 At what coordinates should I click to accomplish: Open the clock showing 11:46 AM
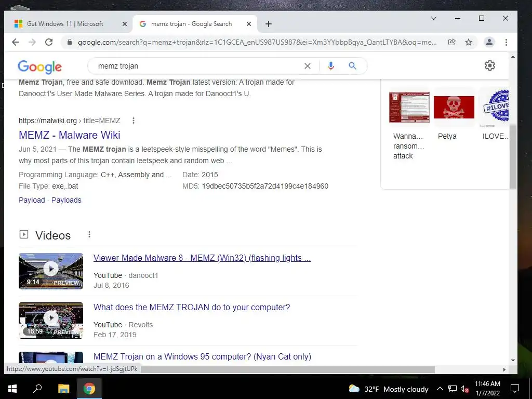click(x=487, y=389)
